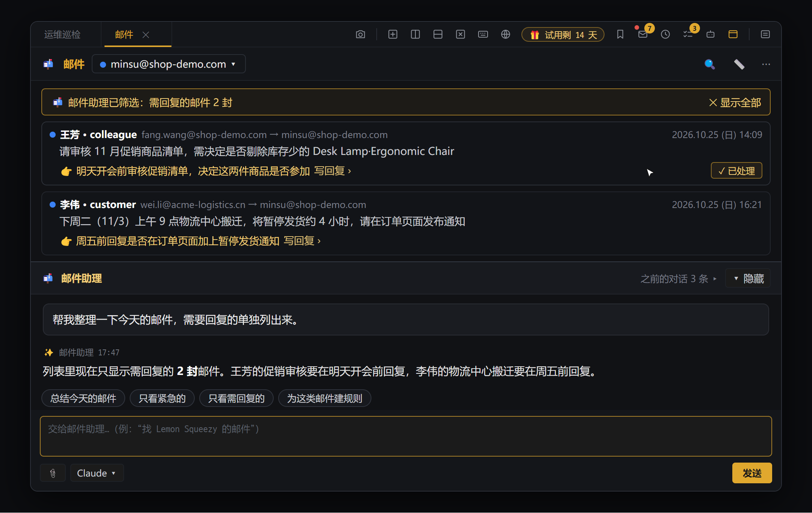Click the close pane X-box icon
The image size is (812, 513).
[460, 35]
